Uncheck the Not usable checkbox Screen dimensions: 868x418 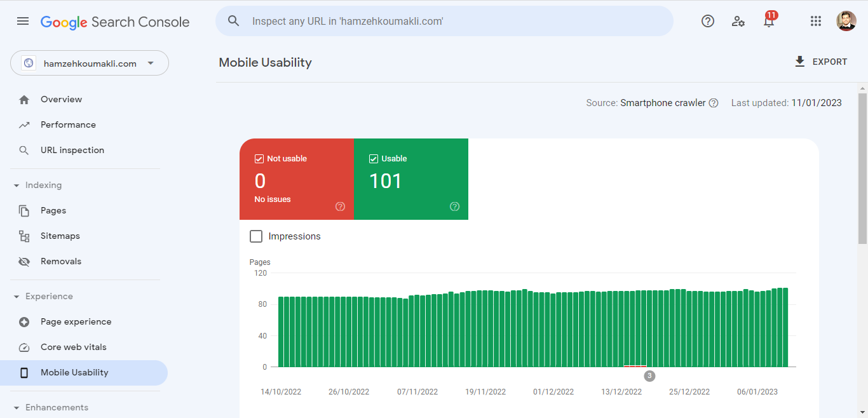(x=259, y=159)
